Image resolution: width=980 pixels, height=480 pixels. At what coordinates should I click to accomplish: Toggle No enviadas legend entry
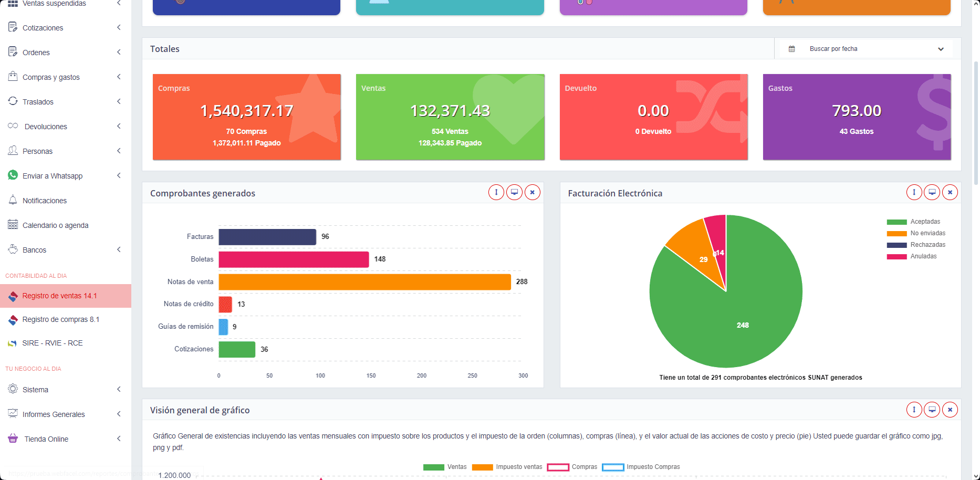pyautogui.click(x=927, y=233)
